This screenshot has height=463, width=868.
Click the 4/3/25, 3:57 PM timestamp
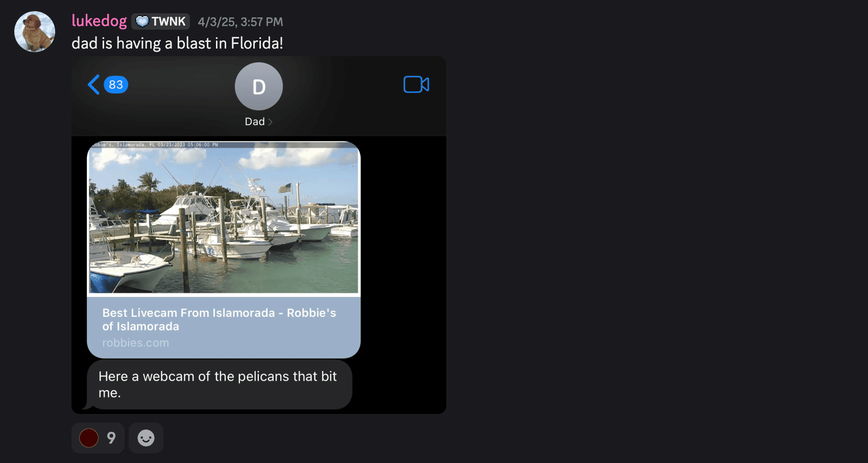[240, 22]
